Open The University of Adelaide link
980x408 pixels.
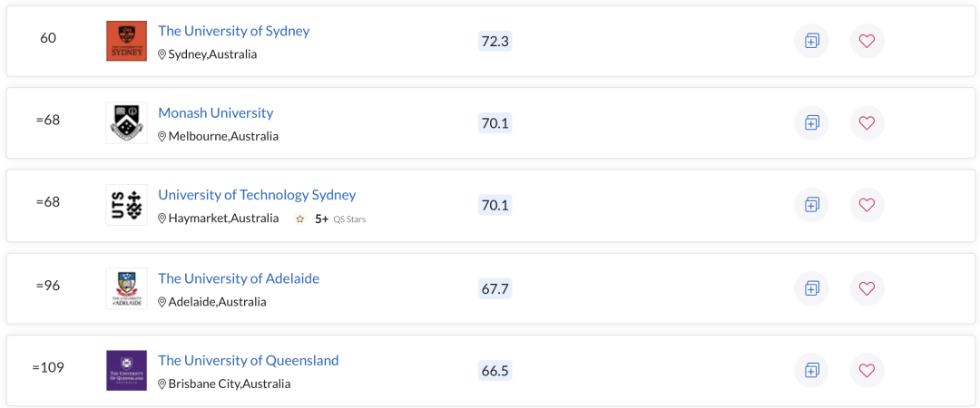pyautogui.click(x=239, y=278)
